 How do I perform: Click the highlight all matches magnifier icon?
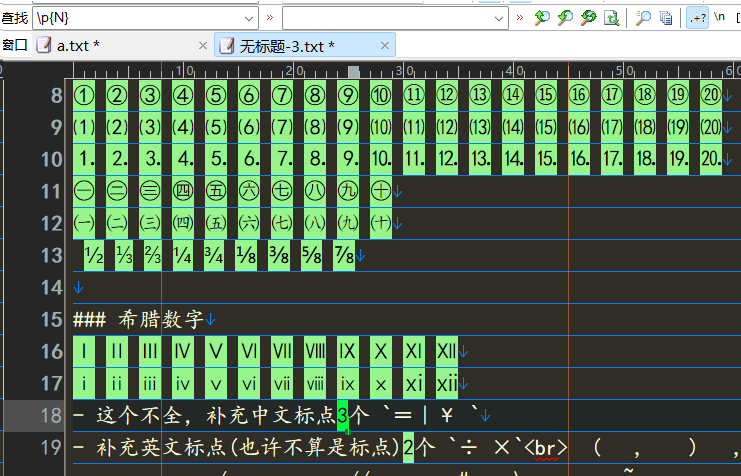(642, 18)
